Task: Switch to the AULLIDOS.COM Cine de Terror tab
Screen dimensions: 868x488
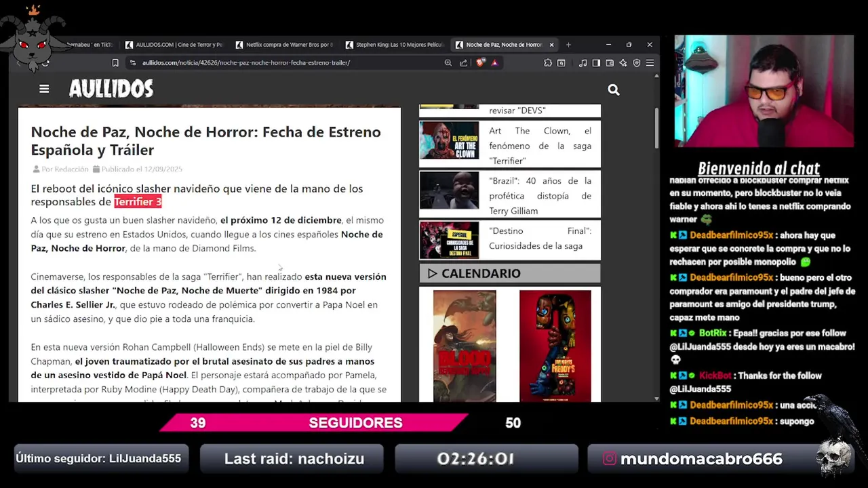Action: [x=174, y=45]
